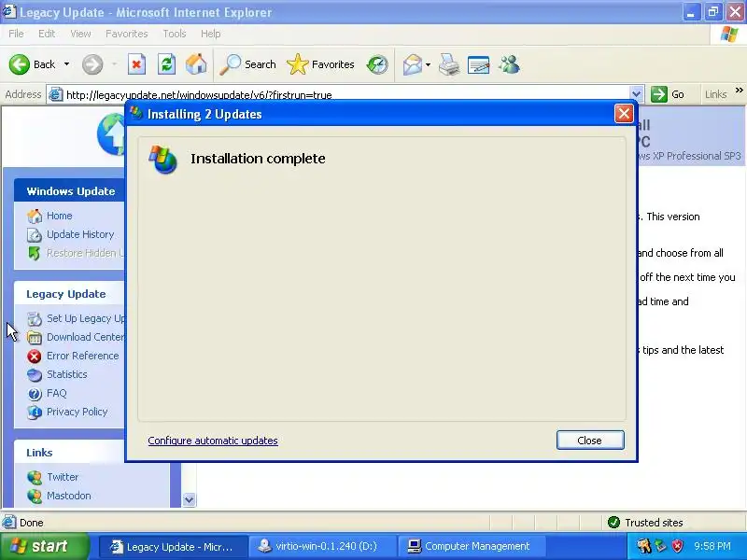The width and height of the screenshot is (747, 560).
Task: Click the FAQ question mark icon
Action: pyautogui.click(x=35, y=394)
